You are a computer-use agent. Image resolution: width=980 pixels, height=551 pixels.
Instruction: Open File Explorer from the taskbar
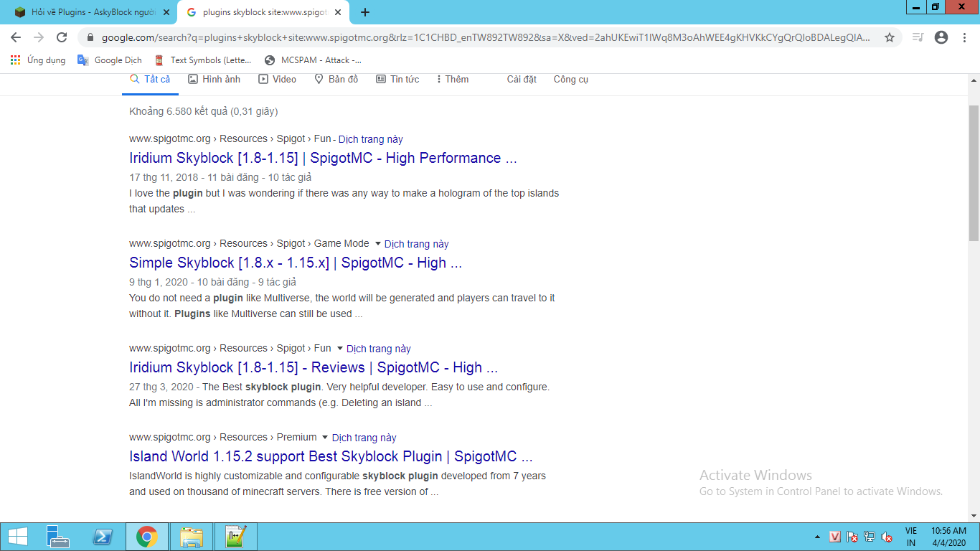click(192, 537)
